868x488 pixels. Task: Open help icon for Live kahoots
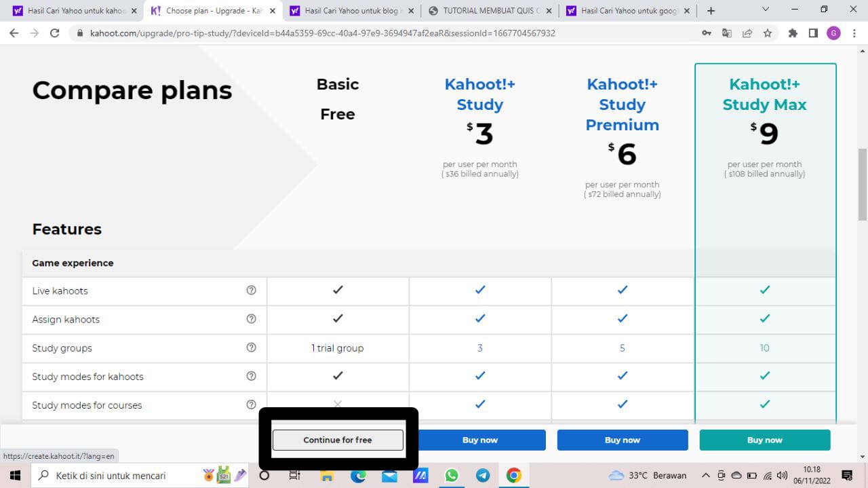coord(251,290)
